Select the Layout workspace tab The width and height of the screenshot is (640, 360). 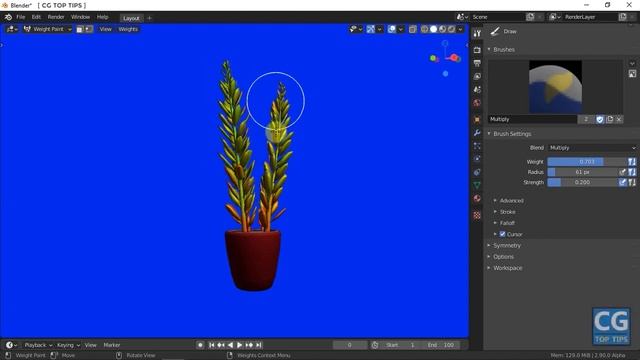tap(131, 18)
